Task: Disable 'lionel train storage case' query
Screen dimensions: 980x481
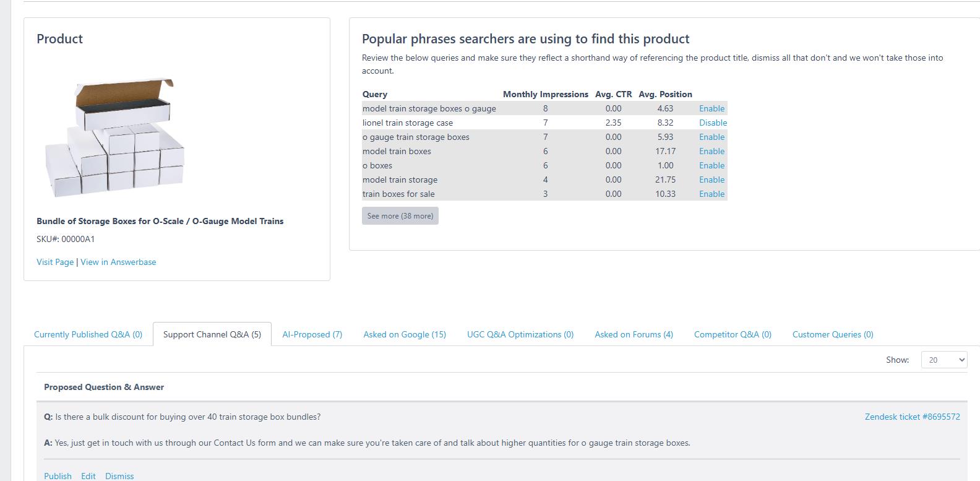Action: pos(713,123)
